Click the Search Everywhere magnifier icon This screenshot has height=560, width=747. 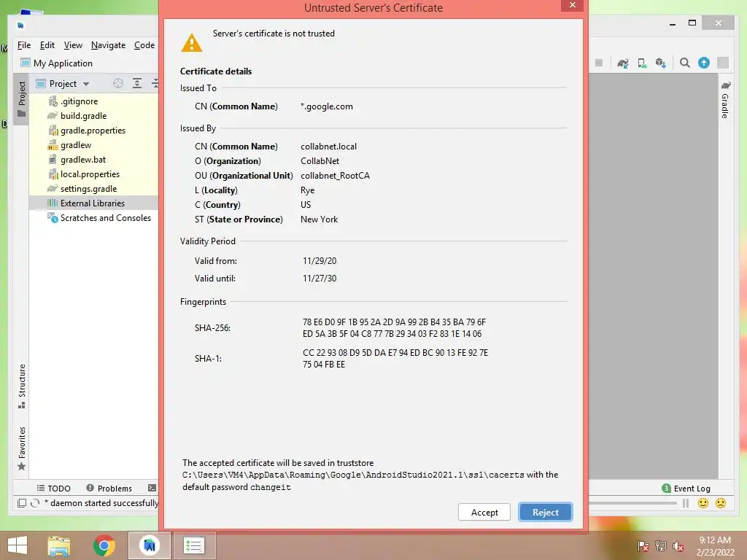tap(684, 63)
